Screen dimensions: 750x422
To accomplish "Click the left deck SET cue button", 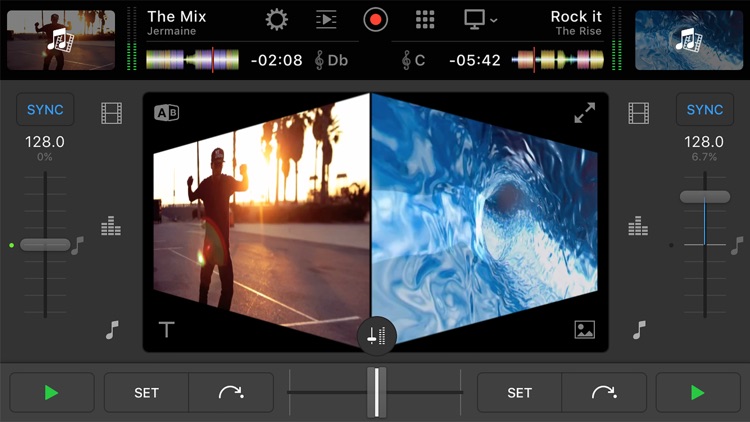I will (146, 393).
